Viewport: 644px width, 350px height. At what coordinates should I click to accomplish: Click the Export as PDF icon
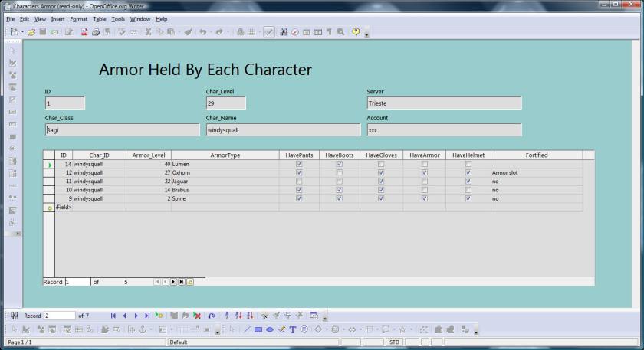85,32
